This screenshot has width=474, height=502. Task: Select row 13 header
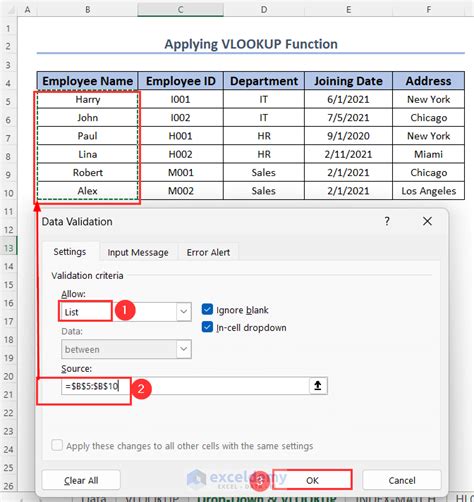click(x=8, y=248)
